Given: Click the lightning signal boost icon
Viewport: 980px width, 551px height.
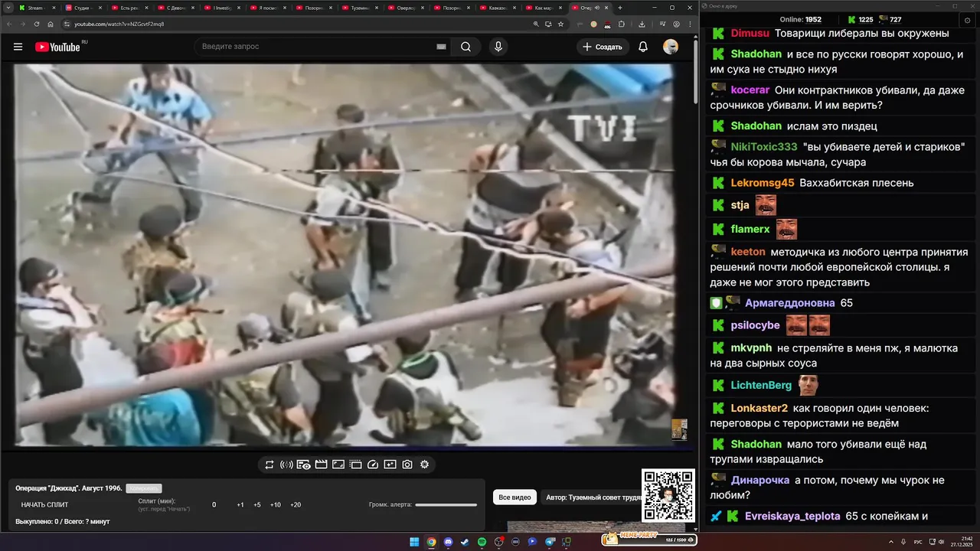Looking at the screenshot, I should tap(286, 465).
